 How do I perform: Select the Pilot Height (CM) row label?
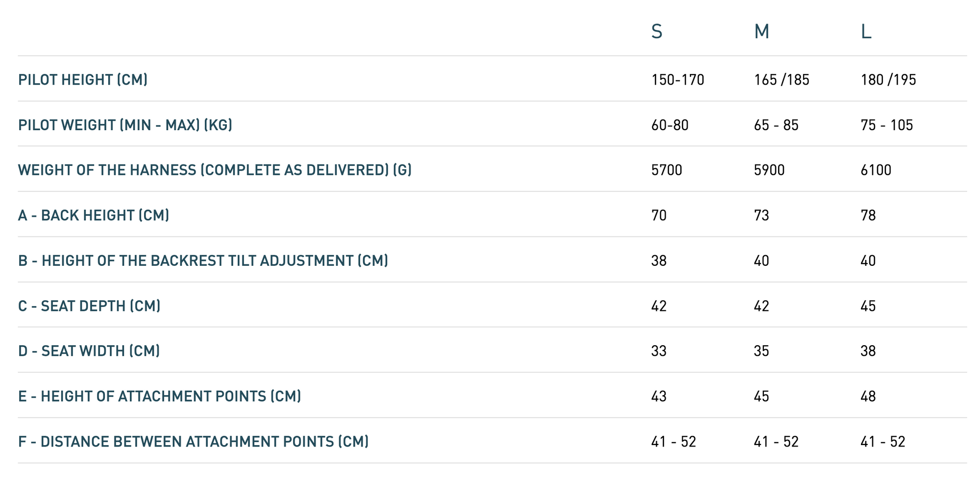83,79
